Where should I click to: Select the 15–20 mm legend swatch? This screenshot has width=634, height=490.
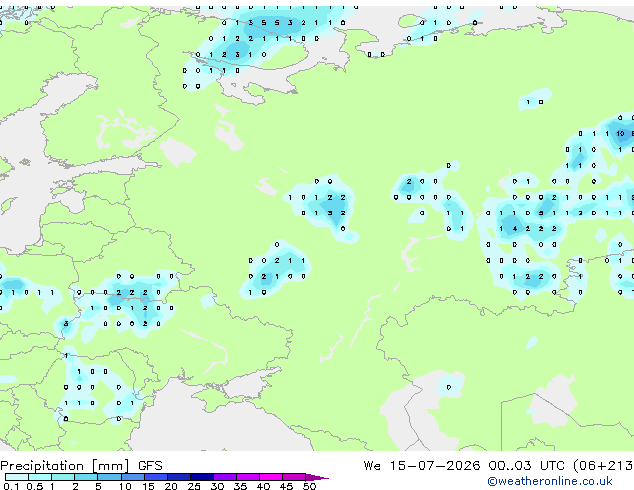(156, 477)
